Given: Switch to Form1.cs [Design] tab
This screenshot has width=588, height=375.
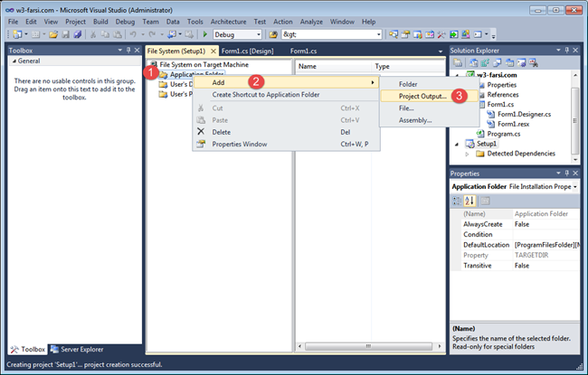Looking at the screenshot, I should pyautogui.click(x=247, y=52).
